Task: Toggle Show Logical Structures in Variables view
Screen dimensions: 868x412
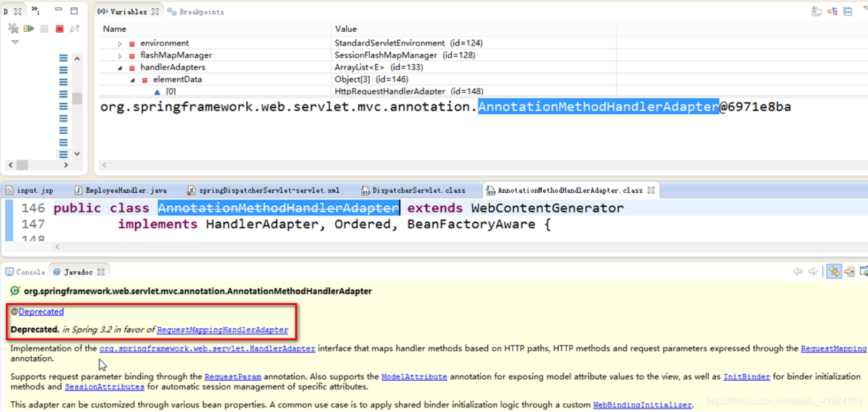Action: point(832,11)
